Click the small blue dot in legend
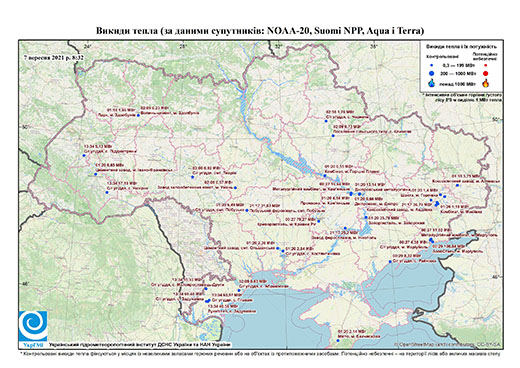This screenshot has width=520, height=368. pyautogui.click(x=432, y=66)
